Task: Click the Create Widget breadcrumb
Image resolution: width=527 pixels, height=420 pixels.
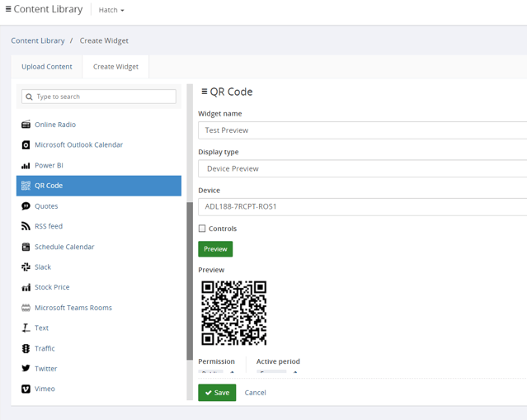Action: pos(104,40)
